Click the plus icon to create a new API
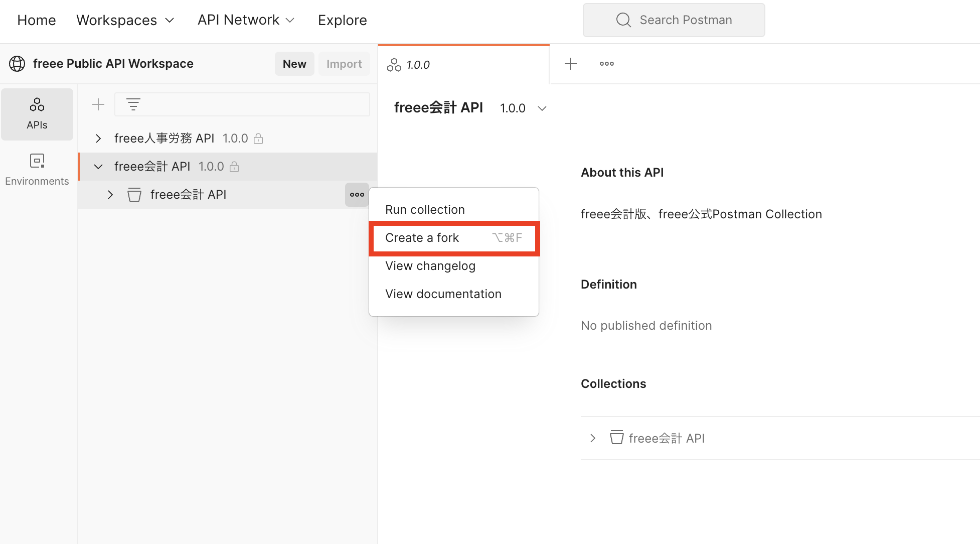Viewport: 980px width, 544px height. tap(98, 104)
